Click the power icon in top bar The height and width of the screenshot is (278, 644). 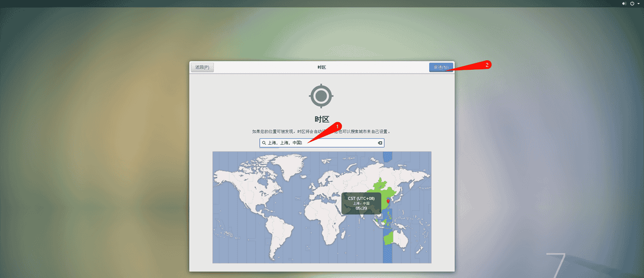pos(632,4)
